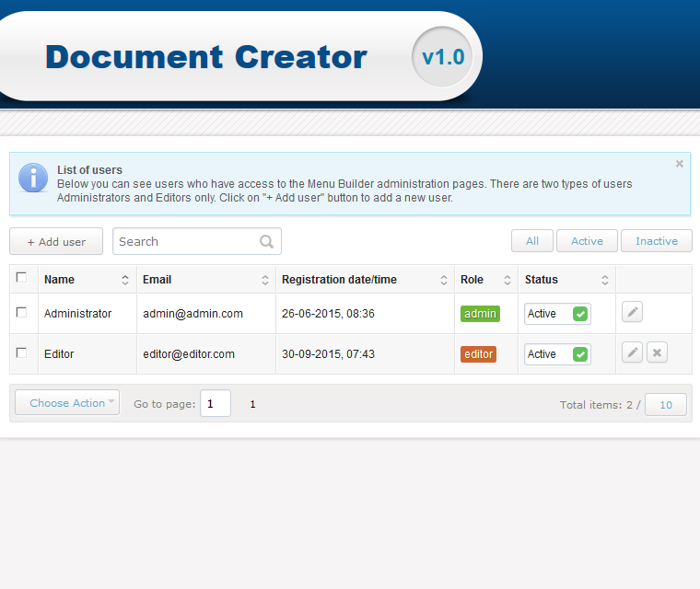Viewport: 700px width, 589px height.
Task: Toggle Administrator's green Active status checkmark
Action: [580, 314]
